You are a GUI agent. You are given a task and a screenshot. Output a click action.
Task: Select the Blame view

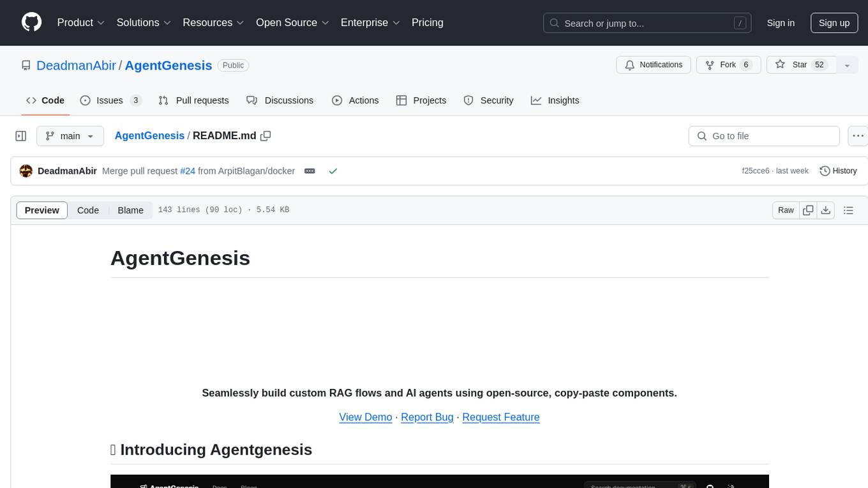click(131, 210)
